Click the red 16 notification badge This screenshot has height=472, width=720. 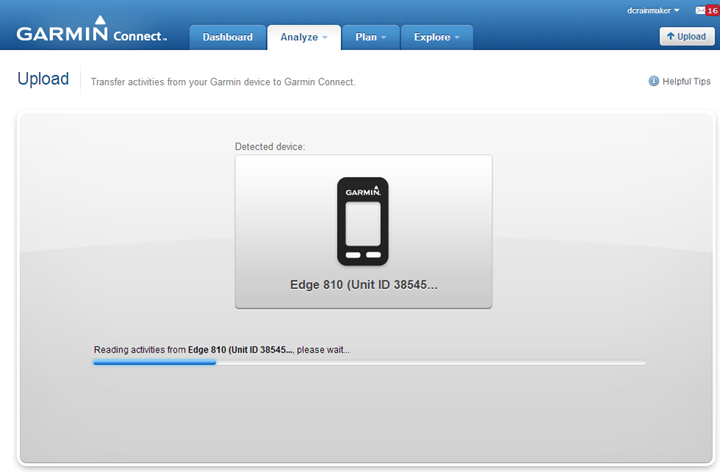pos(713,11)
